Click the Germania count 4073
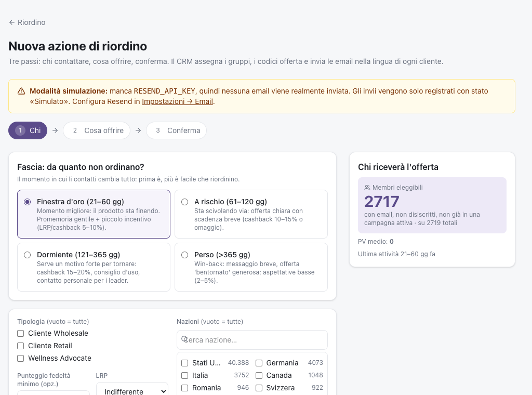The image size is (532, 395). pos(315,363)
